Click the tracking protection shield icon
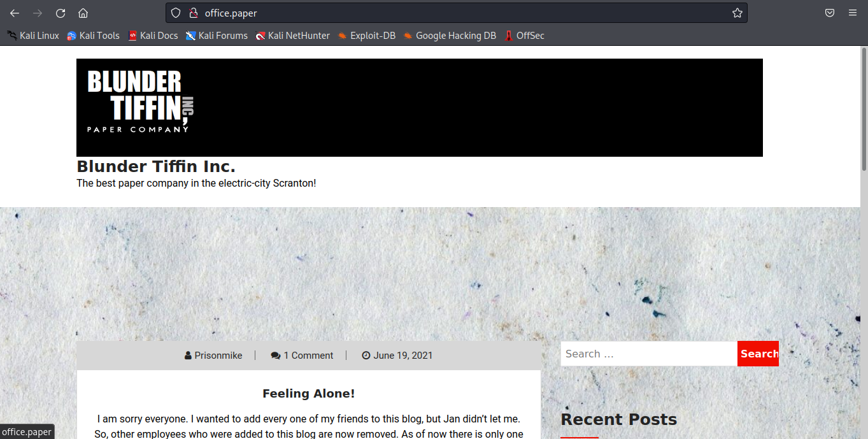Image resolution: width=868 pixels, height=439 pixels. click(176, 13)
